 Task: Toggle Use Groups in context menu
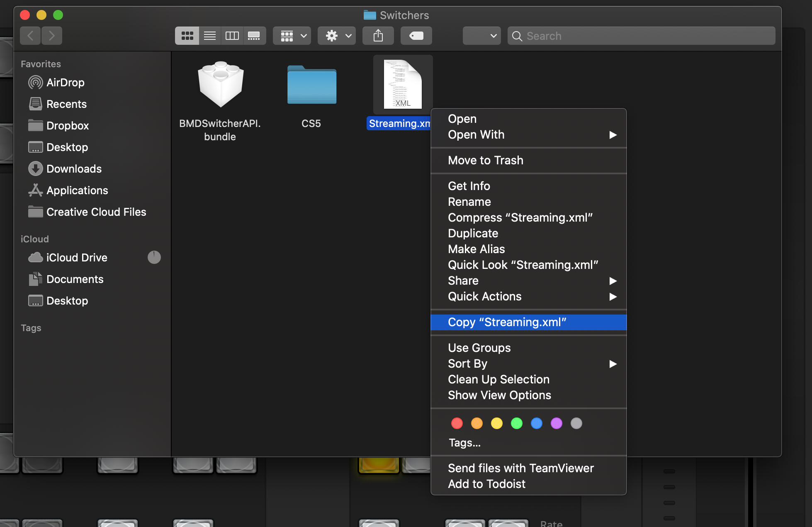coord(479,348)
